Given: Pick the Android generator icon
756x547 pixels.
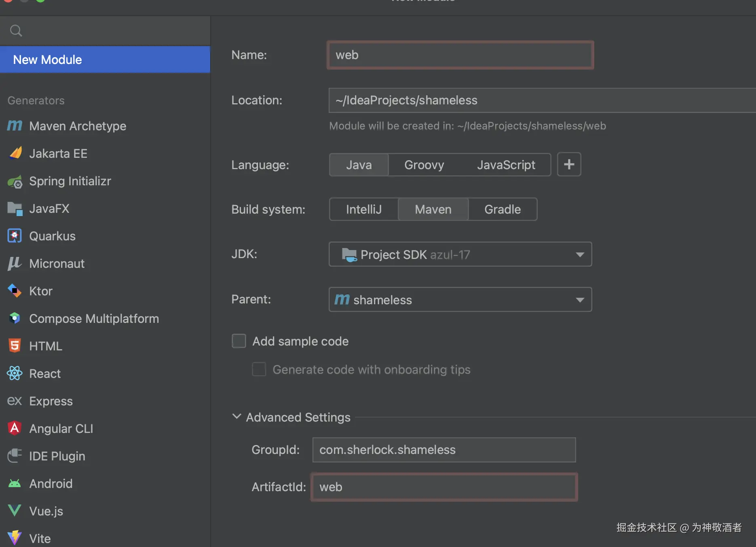Looking at the screenshot, I should 15,483.
